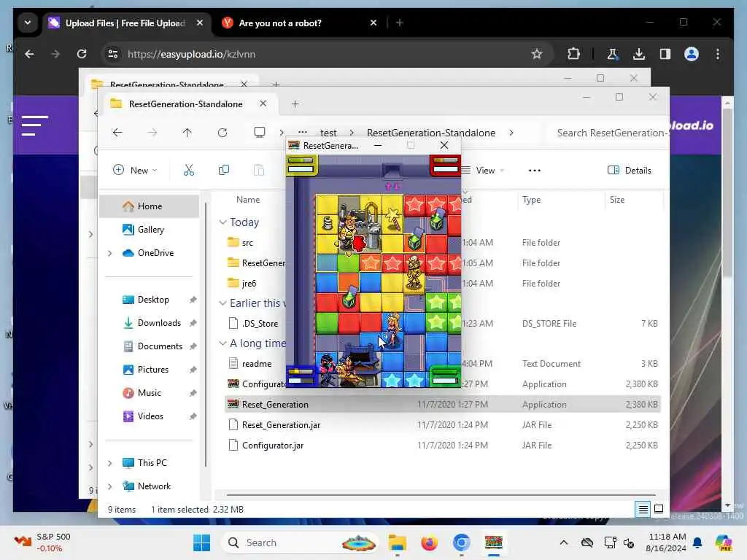Open Pictures in quick access
Viewport: 747px width, 560px height.
click(x=153, y=370)
